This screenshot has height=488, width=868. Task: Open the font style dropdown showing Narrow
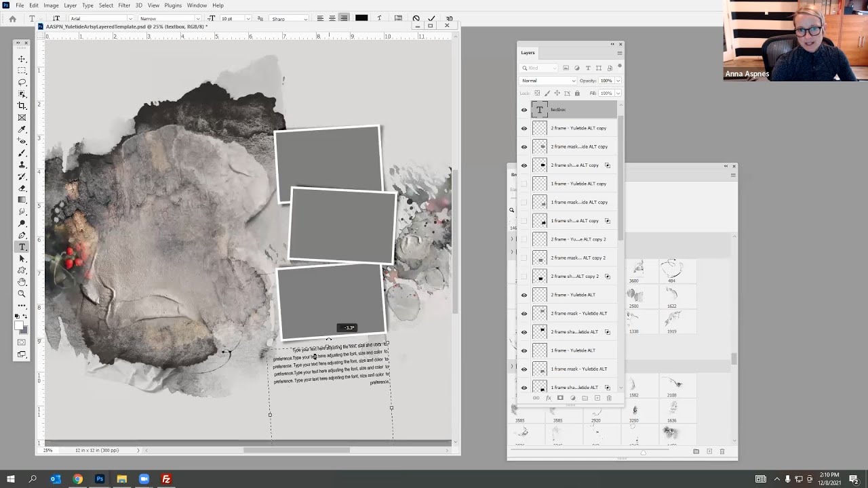pos(171,19)
